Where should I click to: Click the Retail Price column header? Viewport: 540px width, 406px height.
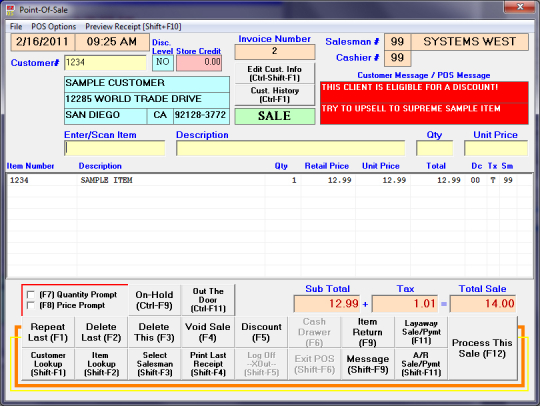pyautogui.click(x=326, y=166)
